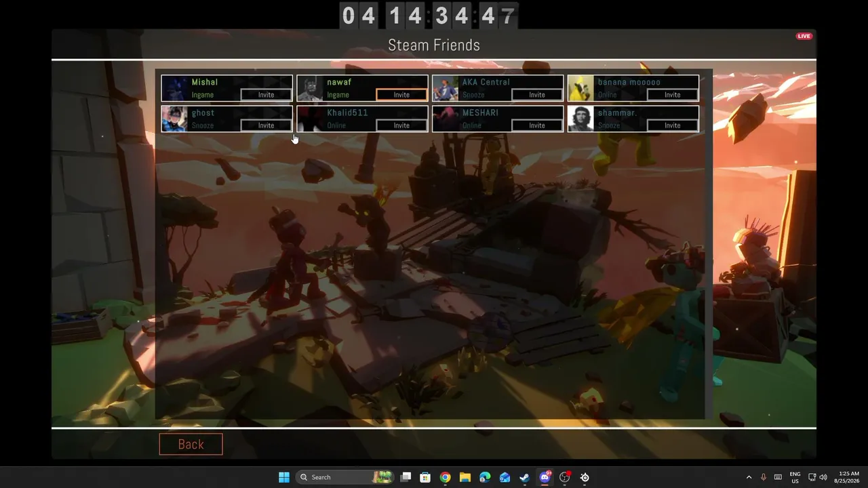Send an invite to Khalid511
The image size is (868, 488).
[401, 125]
